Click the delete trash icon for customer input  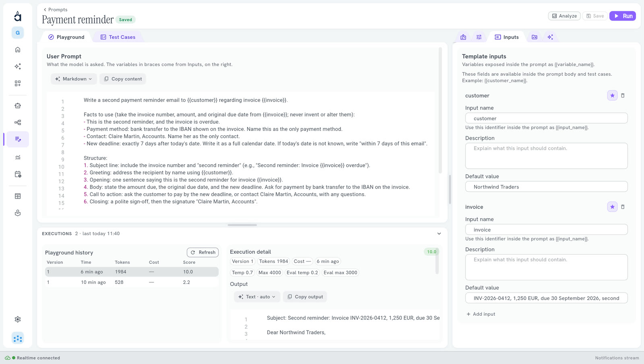(623, 95)
